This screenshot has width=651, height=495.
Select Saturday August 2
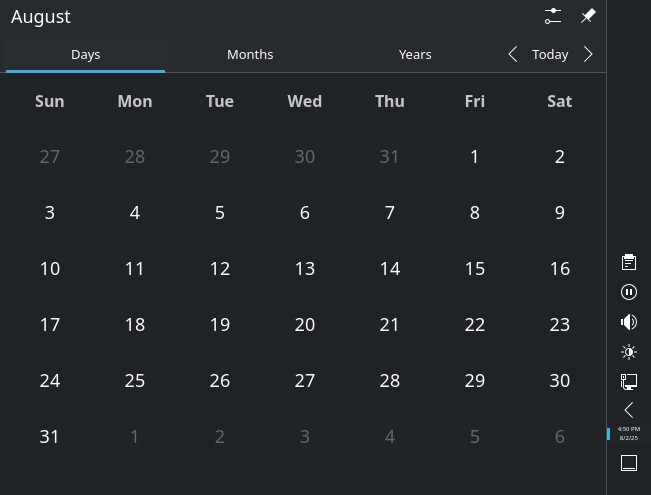(x=559, y=157)
